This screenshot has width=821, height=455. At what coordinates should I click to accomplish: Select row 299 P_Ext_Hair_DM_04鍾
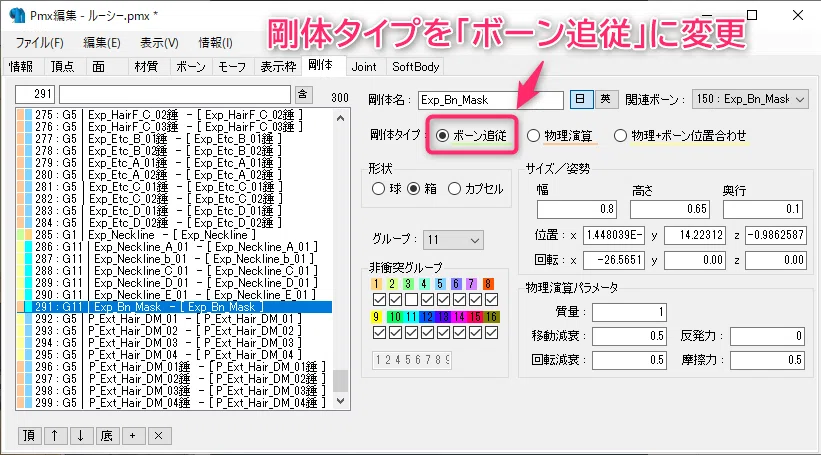[174, 403]
